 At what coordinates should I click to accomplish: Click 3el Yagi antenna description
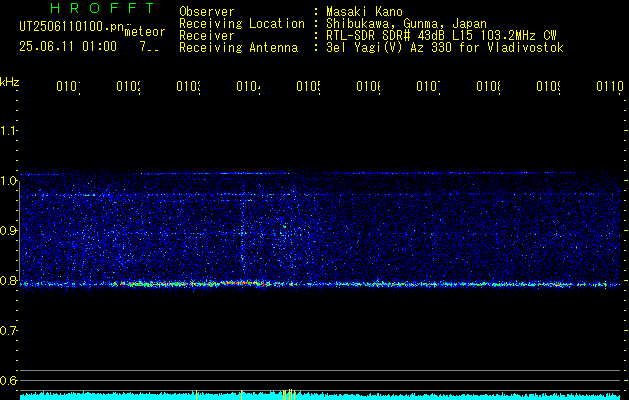point(444,48)
